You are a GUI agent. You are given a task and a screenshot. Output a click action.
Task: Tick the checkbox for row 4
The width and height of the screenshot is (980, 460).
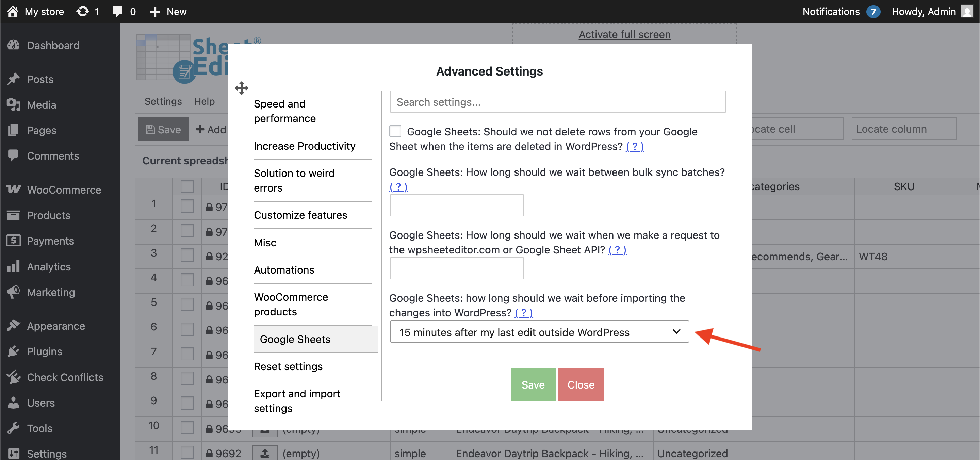(187, 280)
